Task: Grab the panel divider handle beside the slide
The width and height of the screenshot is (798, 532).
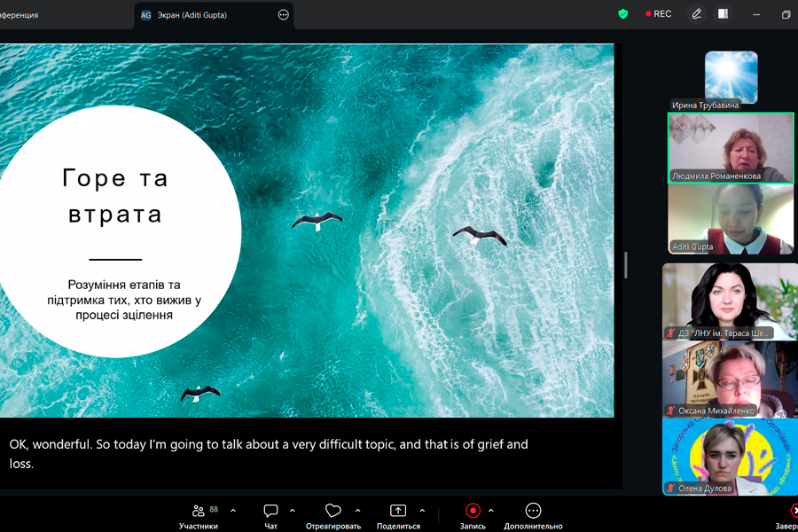Action: (625, 265)
